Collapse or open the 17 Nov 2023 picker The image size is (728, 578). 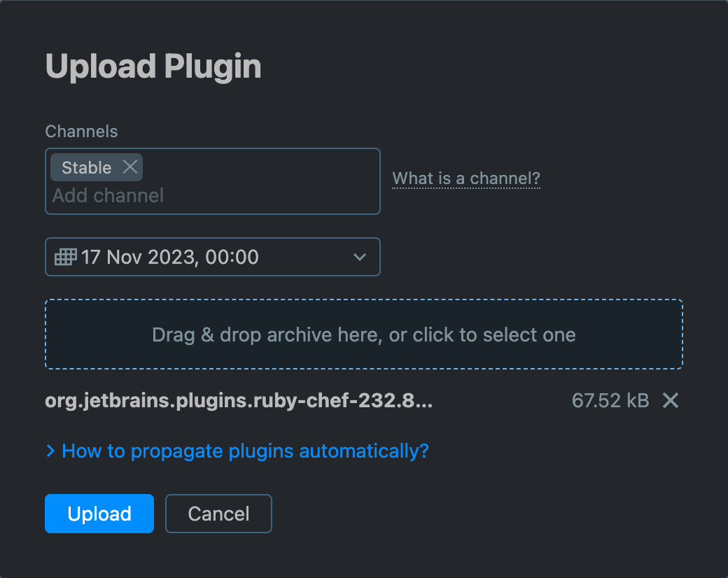(x=213, y=257)
